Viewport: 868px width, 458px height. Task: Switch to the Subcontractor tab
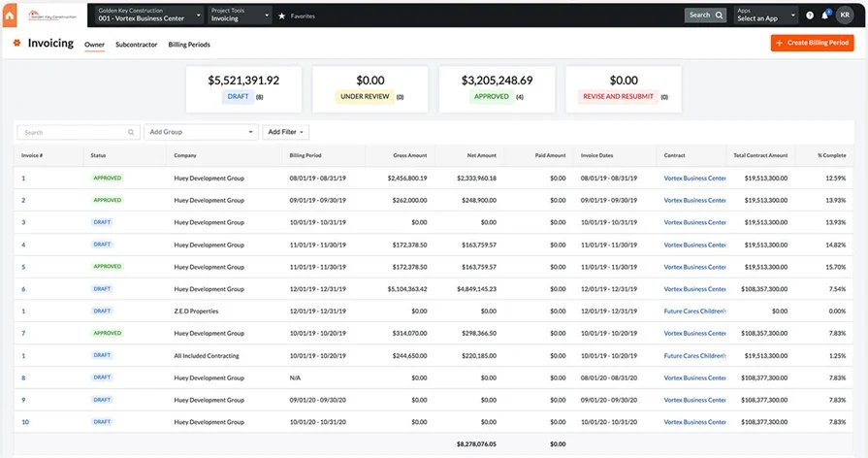pyautogui.click(x=136, y=45)
